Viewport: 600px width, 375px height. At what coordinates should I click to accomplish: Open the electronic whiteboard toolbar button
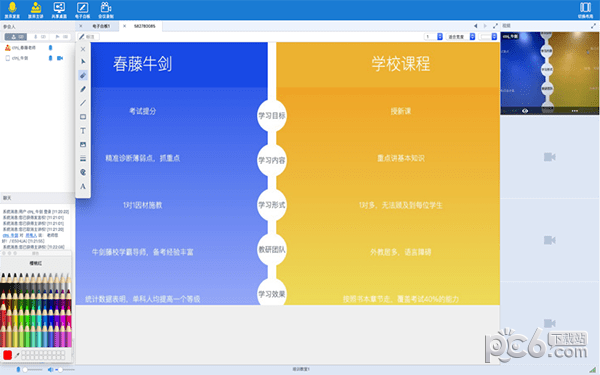pos(82,10)
